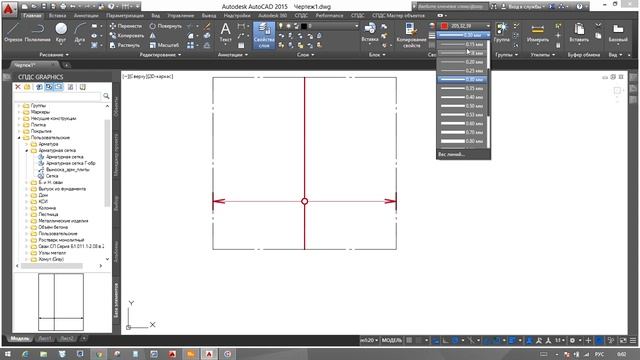Open the Параметризация ribbon tab
This screenshot has height=360, width=640.
point(125,16)
